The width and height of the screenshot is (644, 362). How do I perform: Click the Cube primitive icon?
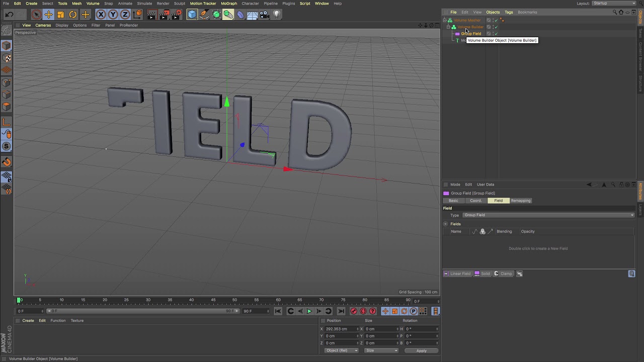click(192, 15)
